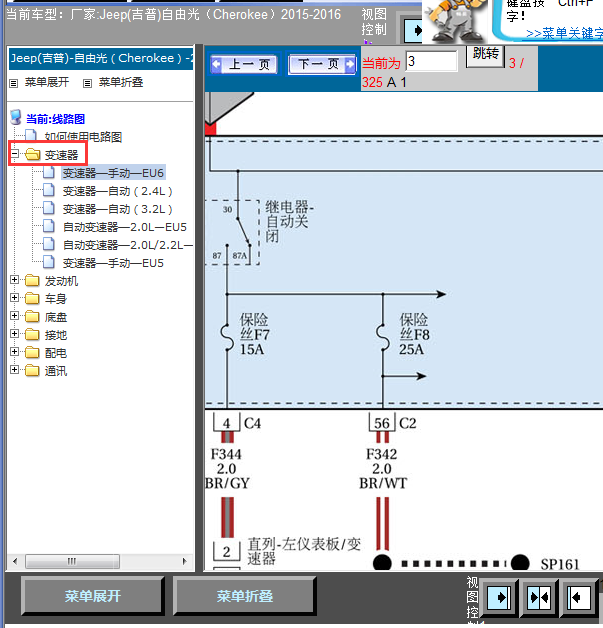Focus the current page number field
The width and height of the screenshot is (603, 628).
432,62
